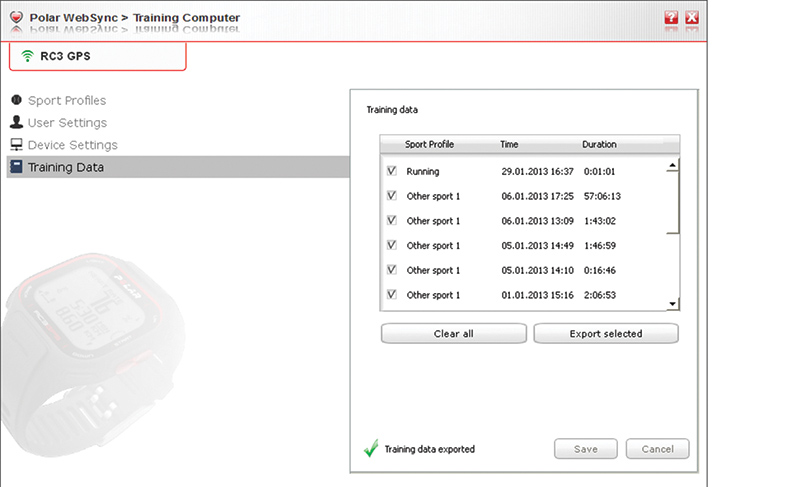
Task: Click the green exported checkmark icon
Action: (x=371, y=448)
